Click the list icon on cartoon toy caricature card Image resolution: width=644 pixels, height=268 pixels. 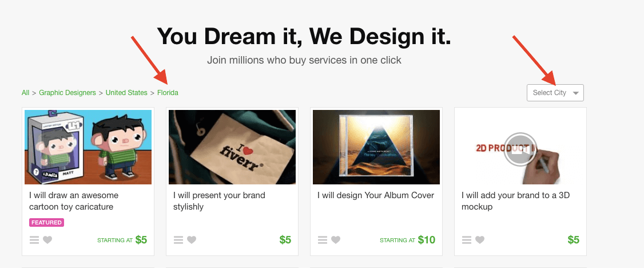tap(34, 240)
